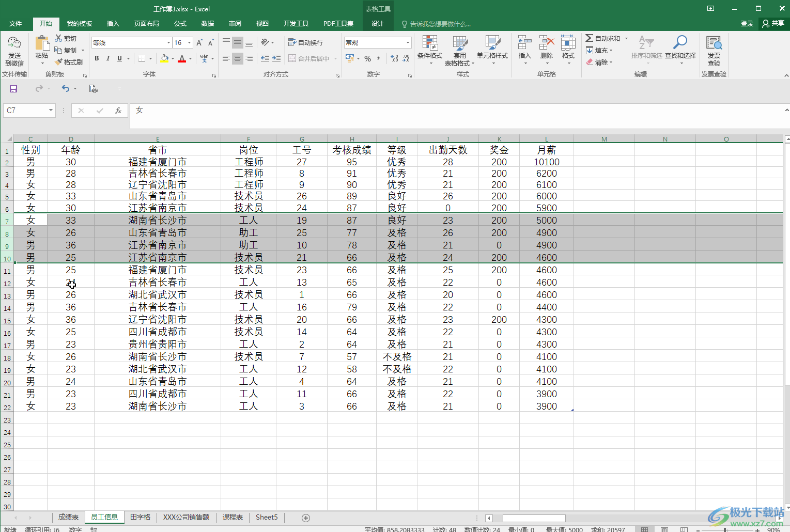This screenshot has height=532, width=790.
Task: Click the zoom slider in status bar
Action: tap(725, 529)
